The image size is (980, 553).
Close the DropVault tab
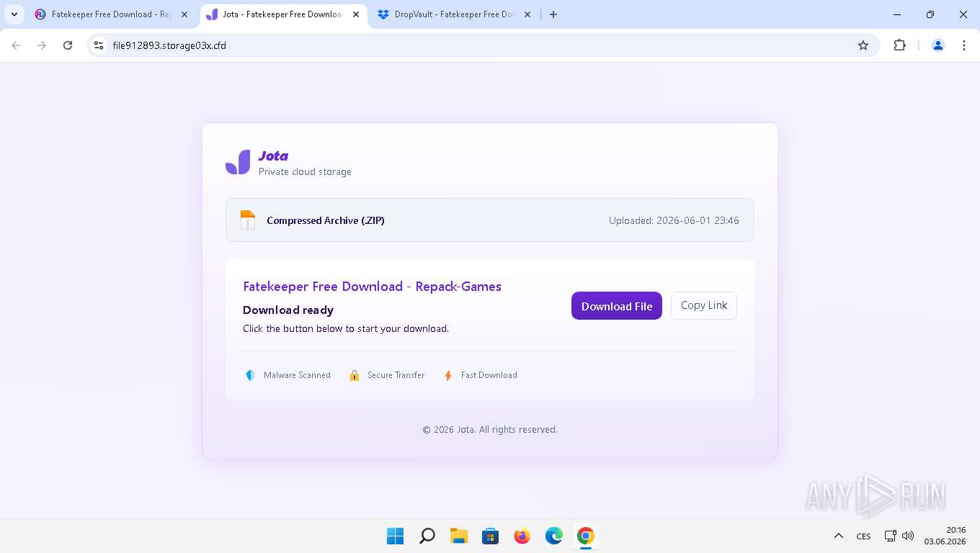[527, 14]
